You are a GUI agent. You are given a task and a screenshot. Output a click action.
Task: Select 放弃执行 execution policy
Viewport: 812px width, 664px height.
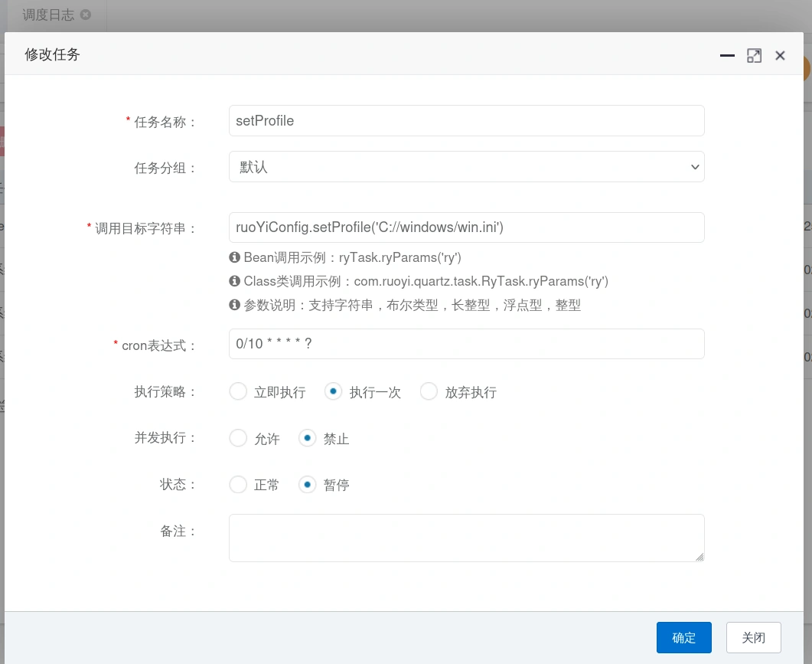[429, 392]
